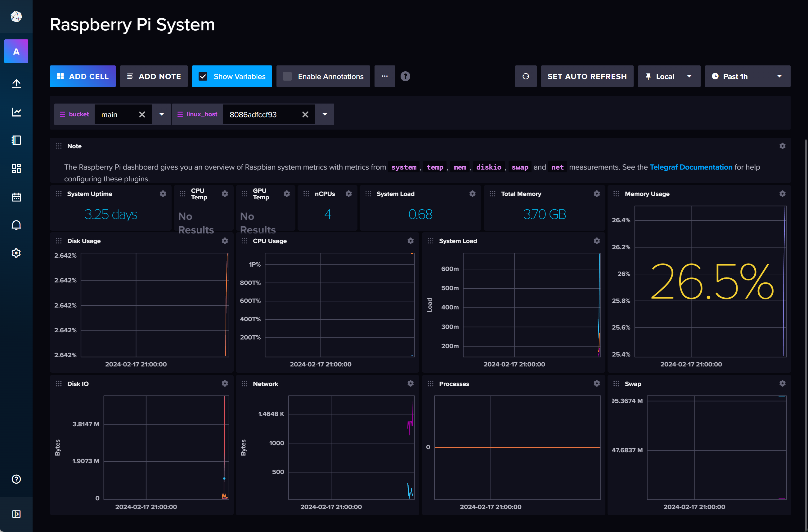Open Notebooks icon in sidebar
Screen dimensions: 808x532
point(16,140)
